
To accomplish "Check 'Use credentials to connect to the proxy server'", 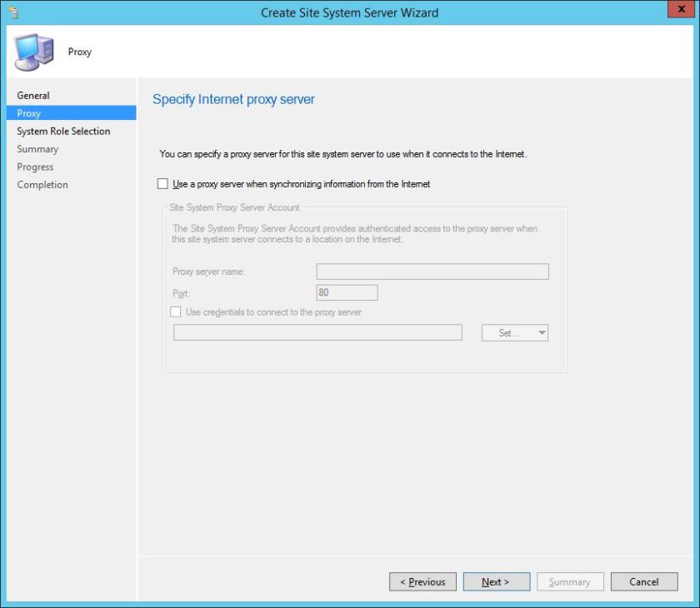I will tap(176, 311).
